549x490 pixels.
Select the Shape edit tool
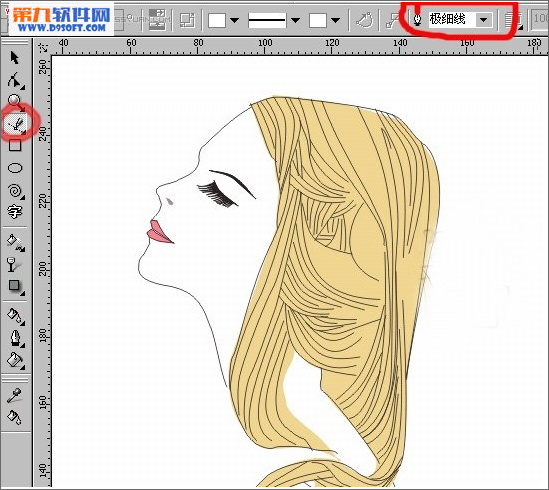tap(15, 80)
